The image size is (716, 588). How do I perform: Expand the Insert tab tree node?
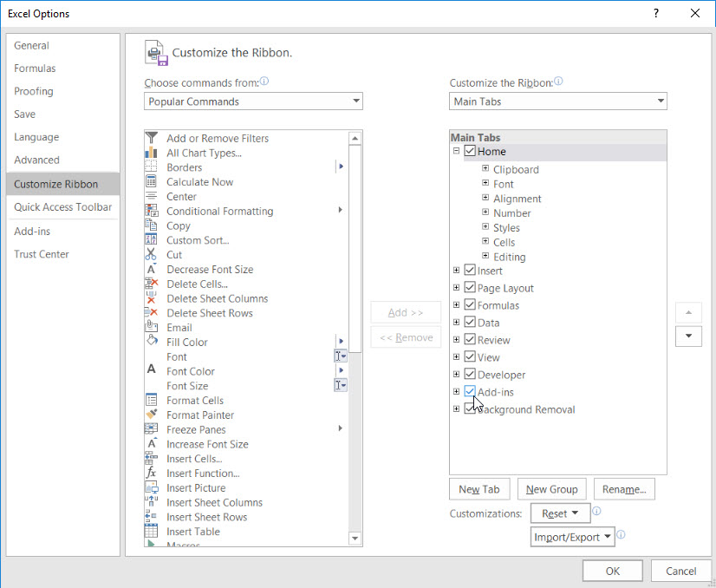click(456, 270)
